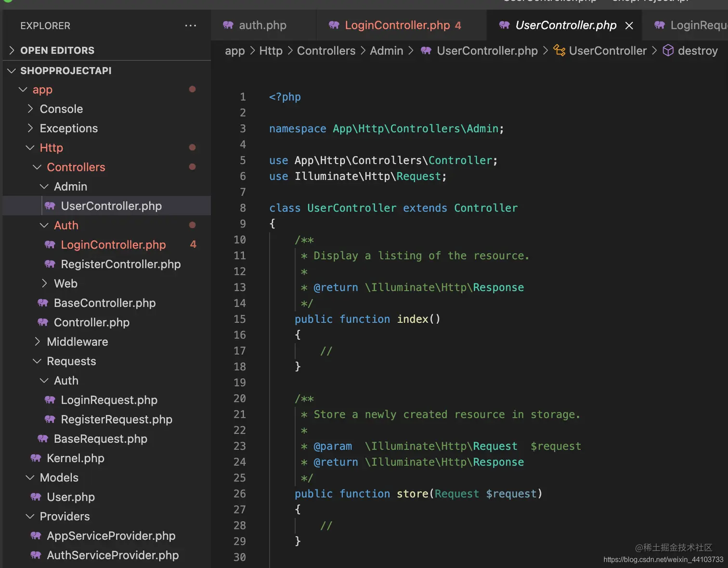Click the class symbol icon in breadcrumb
Screen dimensions: 728x568
point(559,51)
